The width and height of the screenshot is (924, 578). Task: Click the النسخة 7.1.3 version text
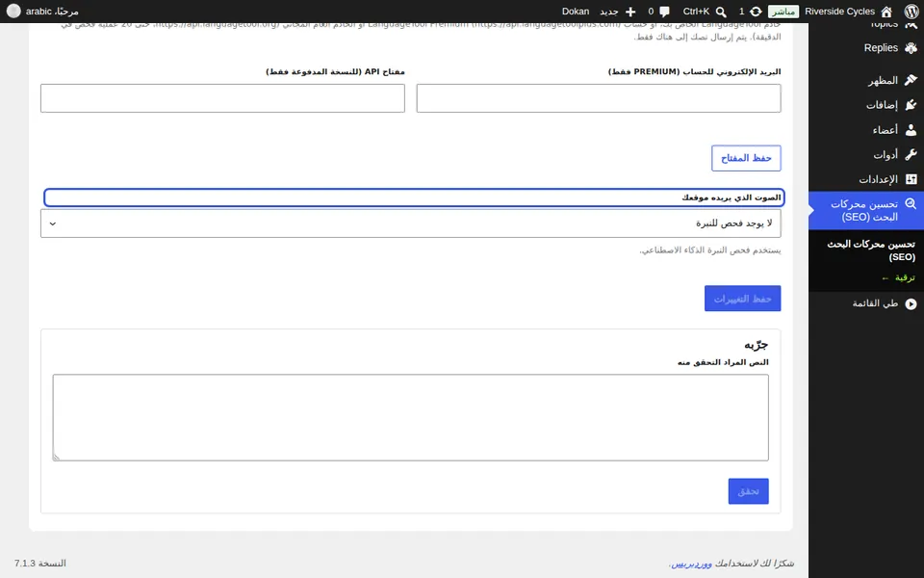(40, 564)
